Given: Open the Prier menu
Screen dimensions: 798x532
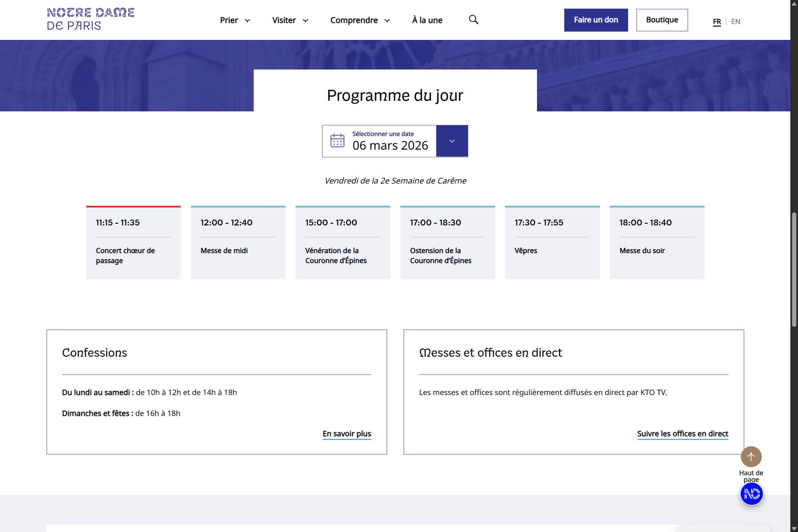Looking at the screenshot, I should click(x=229, y=20).
